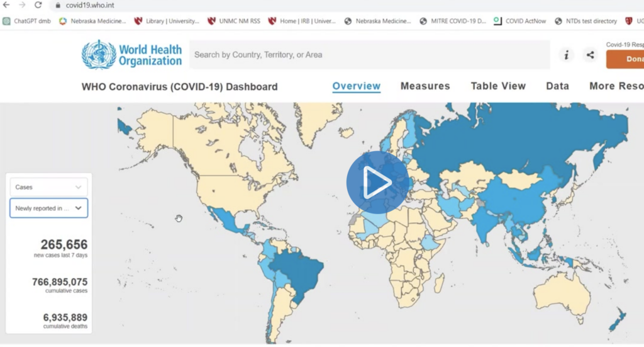Open Library | University bookmark
The height and width of the screenshot is (347, 644).
[167, 21]
